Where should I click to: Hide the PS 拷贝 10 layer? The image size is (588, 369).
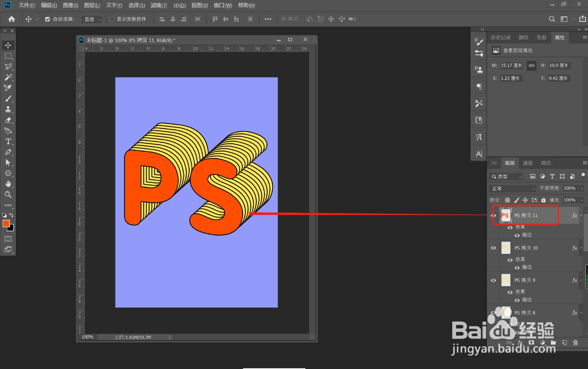click(494, 248)
